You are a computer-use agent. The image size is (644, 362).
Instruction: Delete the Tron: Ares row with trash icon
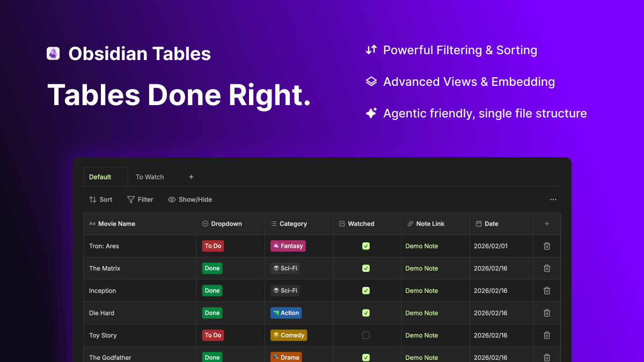pos(547,246)
